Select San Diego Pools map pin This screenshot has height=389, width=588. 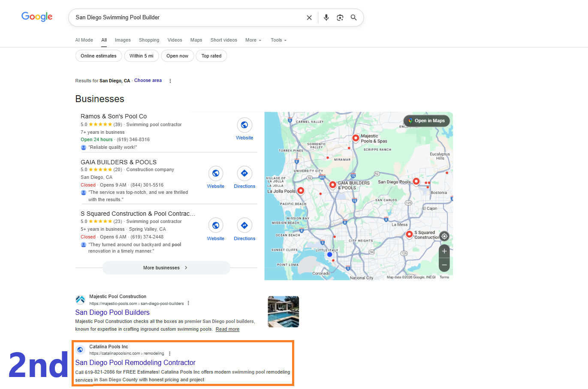(416, 181)
